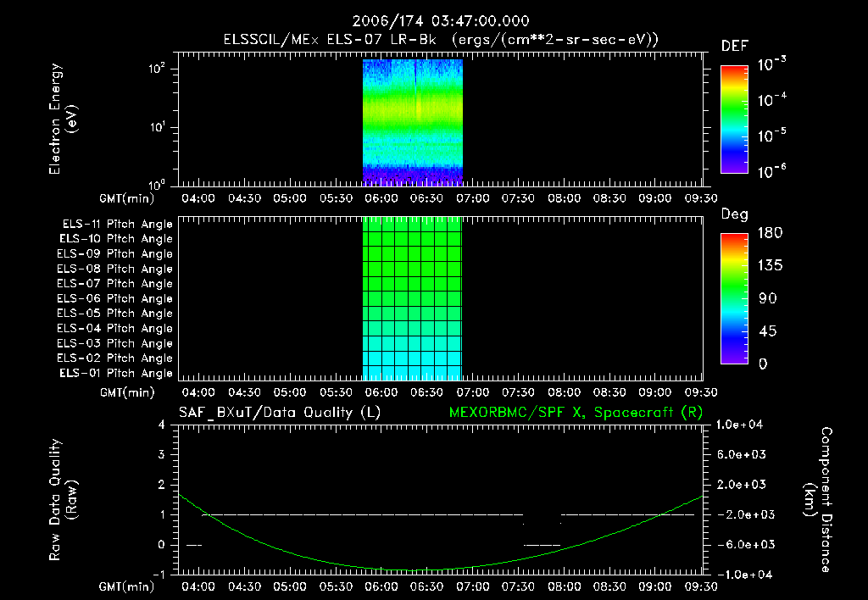Viewport: 868px width, 600px height.
Task: Click the 10^-3 value on DEF scale
Action: click(771, 64)
